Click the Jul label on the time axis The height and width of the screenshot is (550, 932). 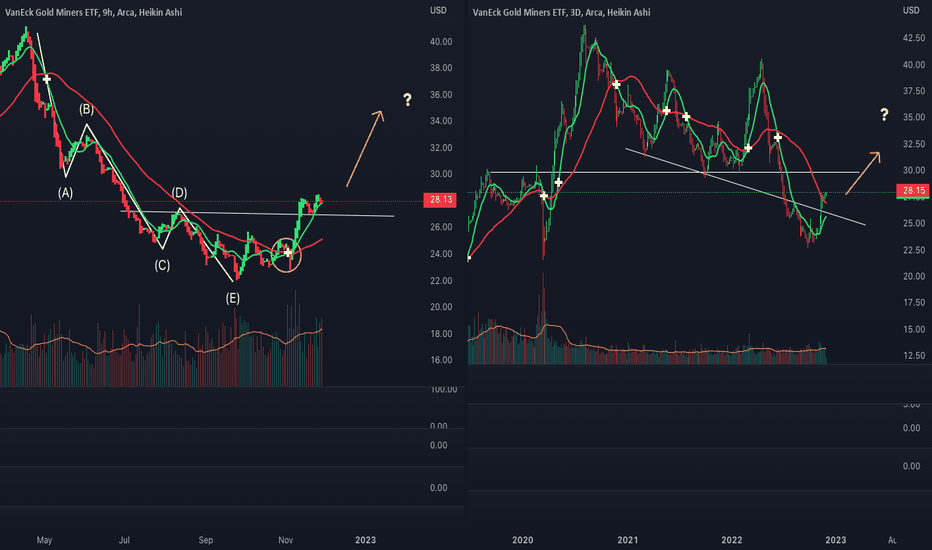tap(124, 540)
